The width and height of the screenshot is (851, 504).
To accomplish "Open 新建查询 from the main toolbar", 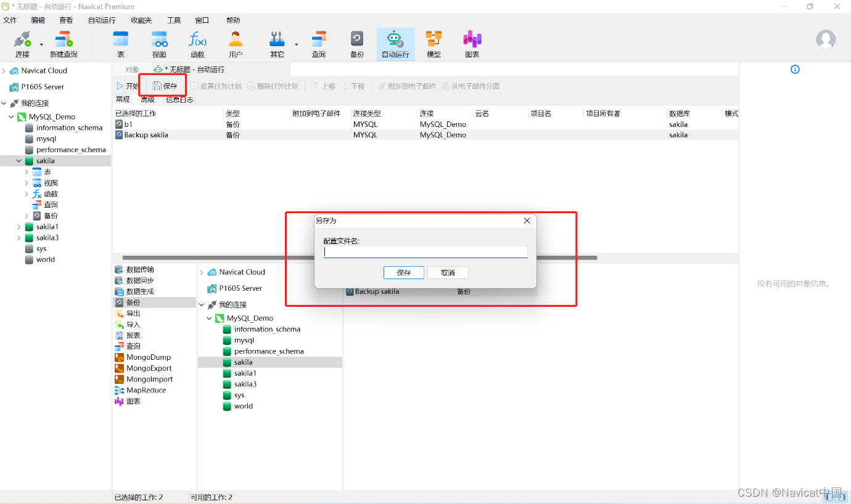I will [64, 44].
